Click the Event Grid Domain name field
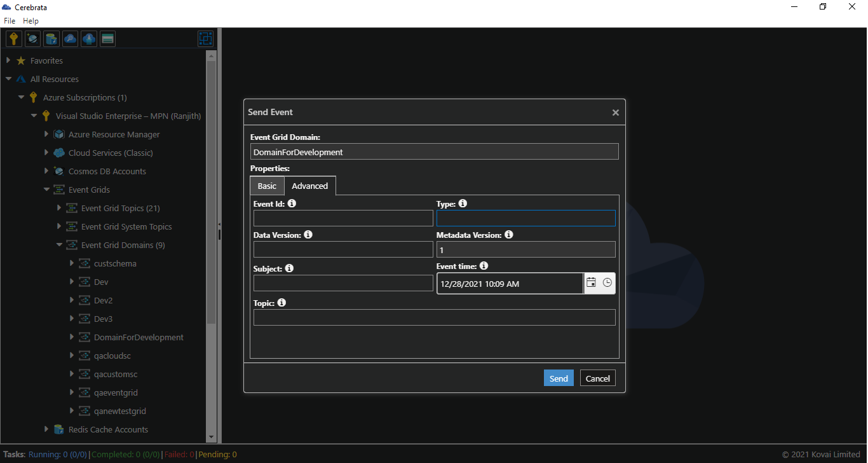This screenshot has width=868, height=463. [435, 151]
